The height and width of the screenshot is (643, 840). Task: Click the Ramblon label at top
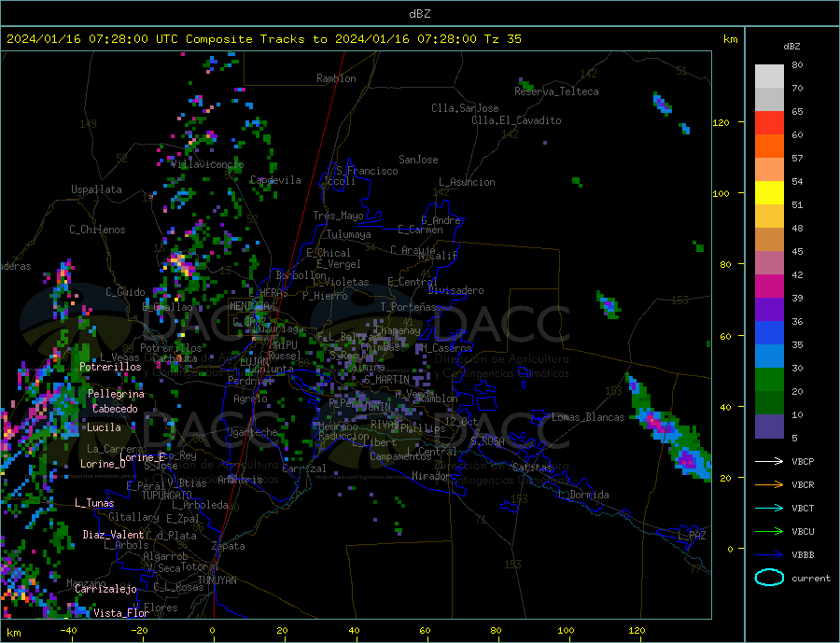[x=336, y=78]
